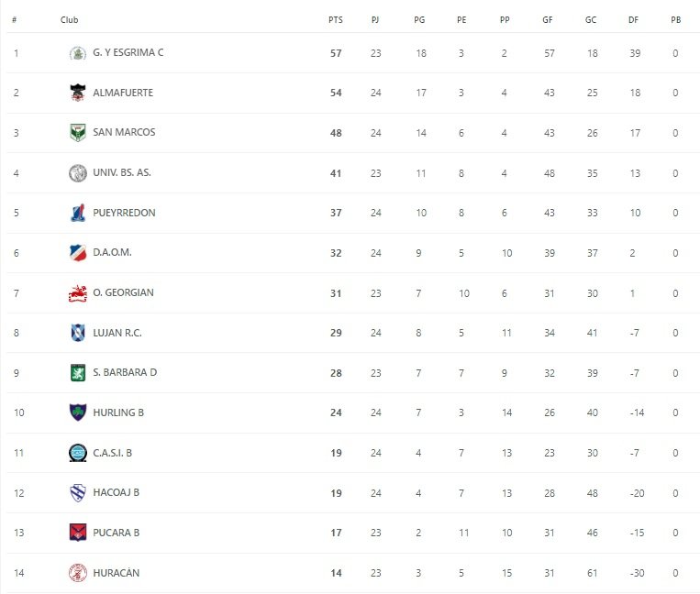
Task: Click the S. BARBARA D green crest
Action: click(78, 373)
